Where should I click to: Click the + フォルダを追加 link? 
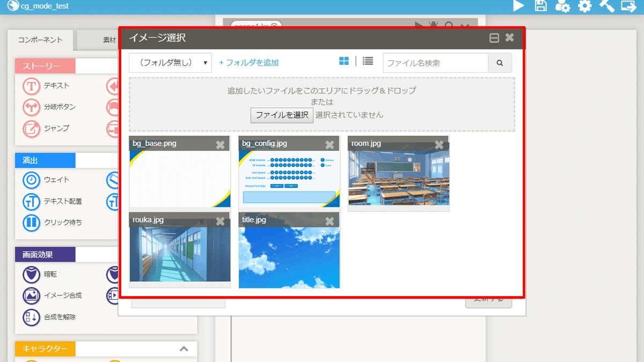(x=249, y=63)
